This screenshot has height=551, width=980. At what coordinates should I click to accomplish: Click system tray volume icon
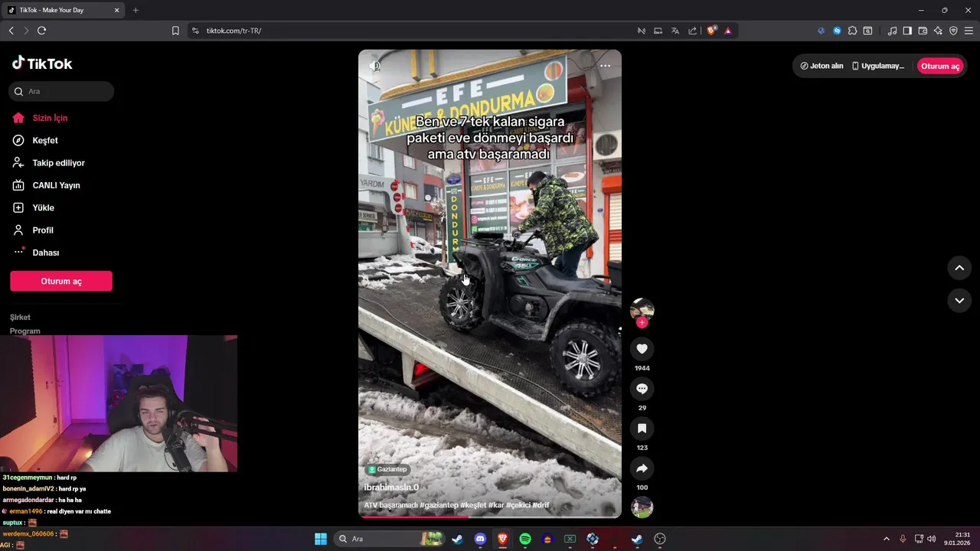(x=932, y=539)
